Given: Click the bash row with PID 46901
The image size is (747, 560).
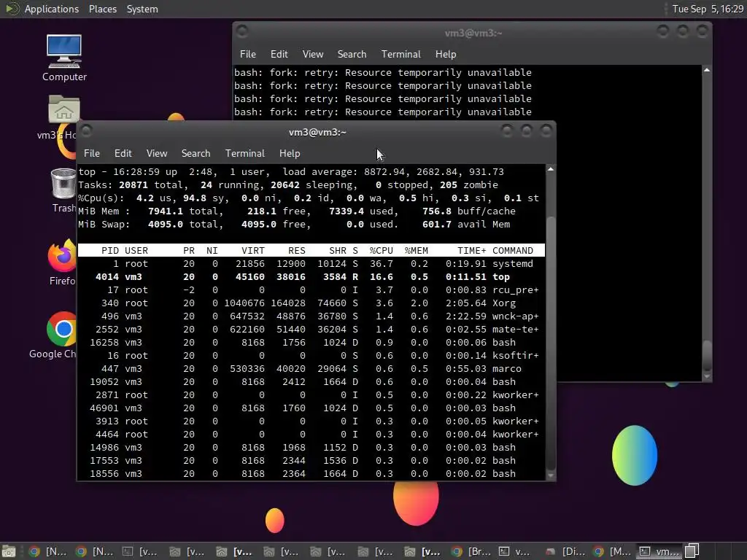Looking at the screenshot, I should tap(311, 408).
